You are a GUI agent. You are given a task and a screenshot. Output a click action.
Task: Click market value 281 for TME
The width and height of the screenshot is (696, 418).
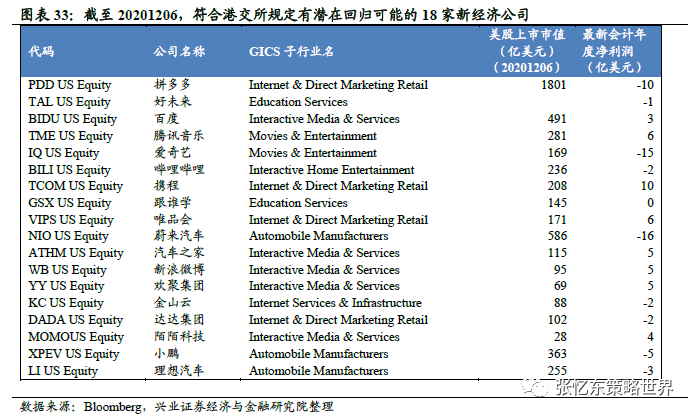557,136
